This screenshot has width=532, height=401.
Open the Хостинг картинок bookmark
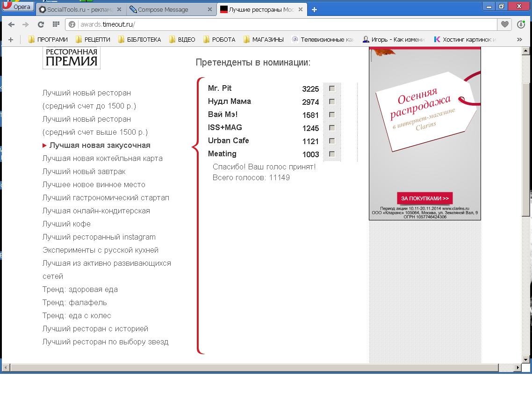[x=465, y=39]
